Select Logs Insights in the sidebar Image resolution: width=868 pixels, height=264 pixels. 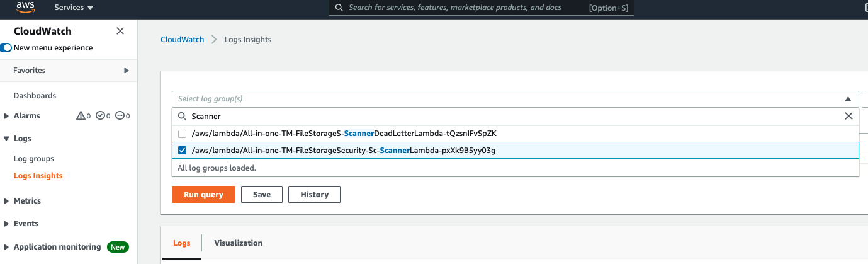point(38,176)
